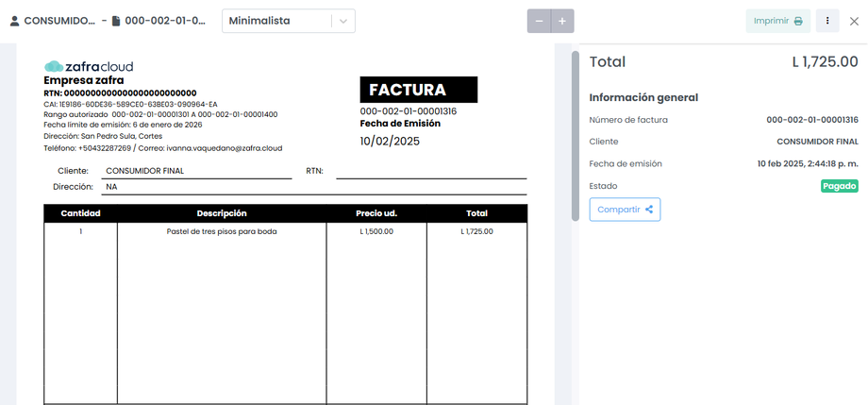Open the Minimalista template dropdown
Image resolution: width=868 pixels, height=405 pixels.
click(278, 21)
